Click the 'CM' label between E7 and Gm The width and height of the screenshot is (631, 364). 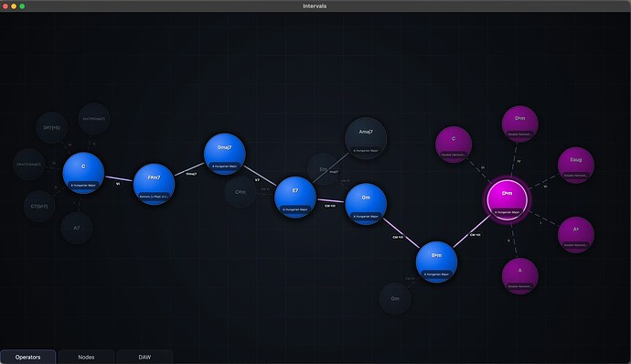[x=330, y=206]
